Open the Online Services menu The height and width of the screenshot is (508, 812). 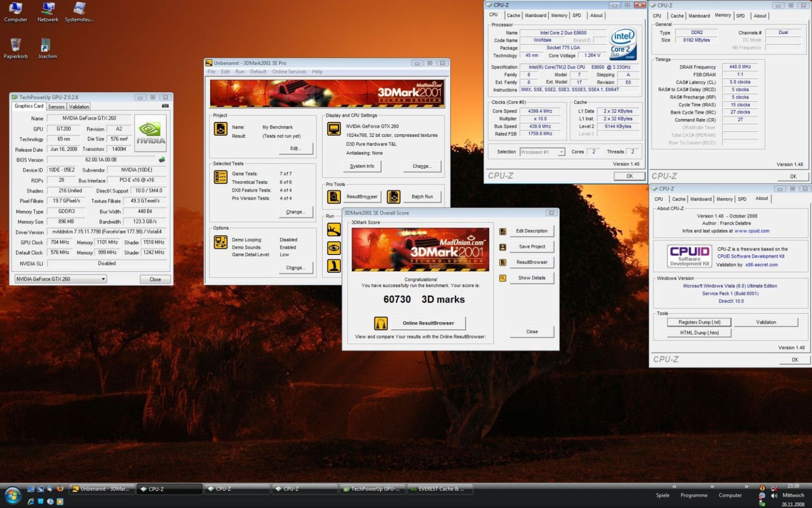click(289, 72)
